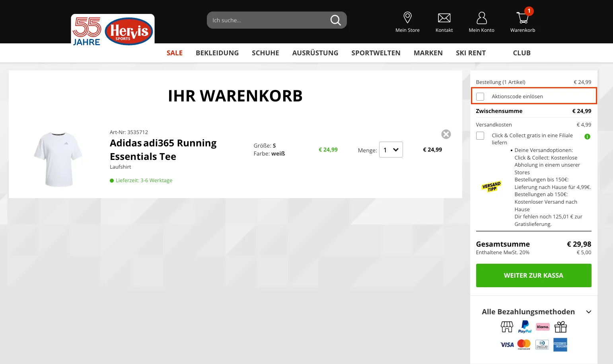The image size is (613, 364).
Task: Tick the Aktionscode einlösen checkbox
Action: point(480,97)
